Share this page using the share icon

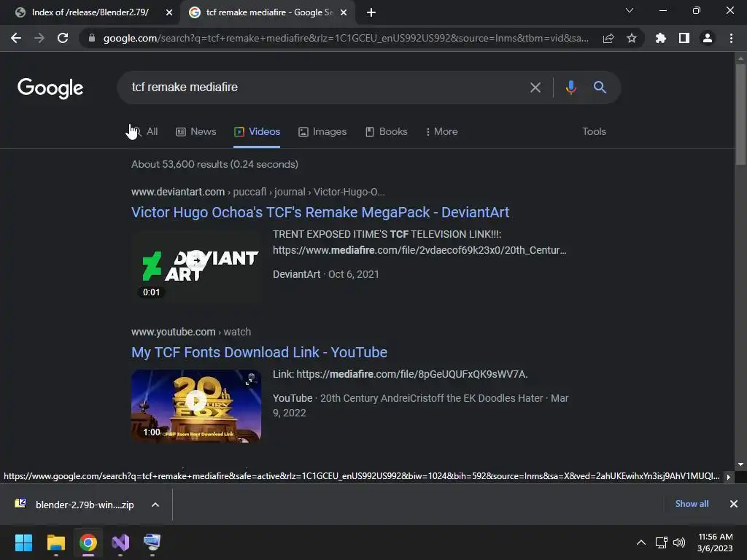pyautogui.click(x=608, y=38)
